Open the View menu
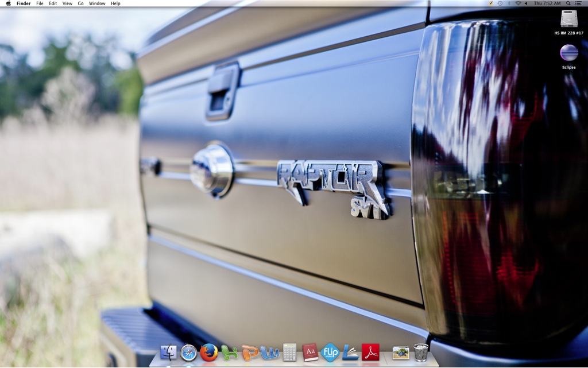588x368 pixels. pyautogui.click(x=67, y=3)
